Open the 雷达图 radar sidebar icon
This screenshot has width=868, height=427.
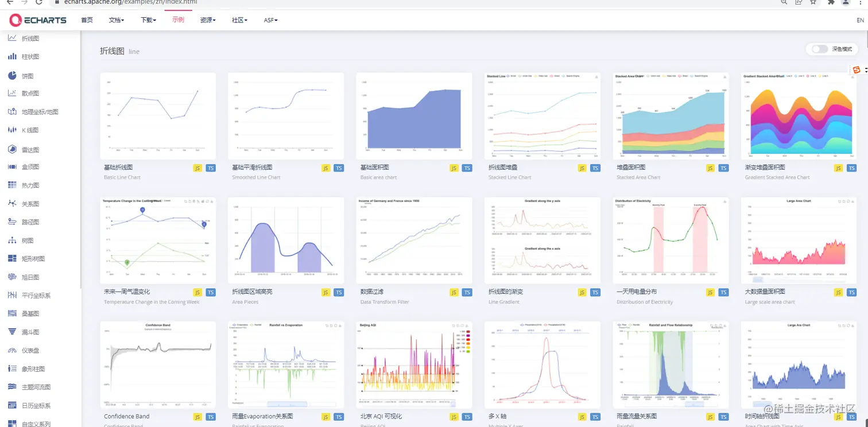point(11,149)
